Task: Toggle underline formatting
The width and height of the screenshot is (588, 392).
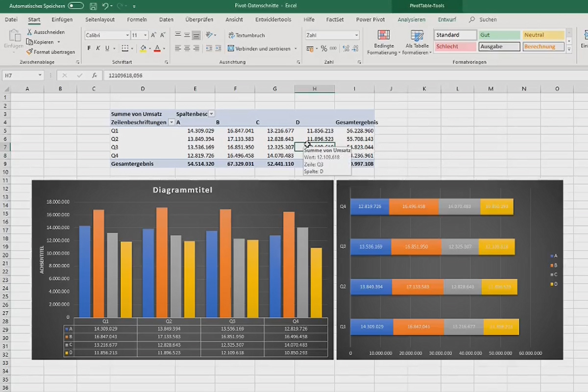Action: [107, 48]
